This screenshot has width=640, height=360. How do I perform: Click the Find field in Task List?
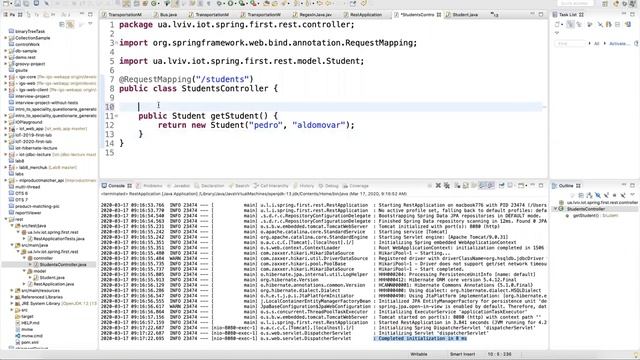coord(570,43)
